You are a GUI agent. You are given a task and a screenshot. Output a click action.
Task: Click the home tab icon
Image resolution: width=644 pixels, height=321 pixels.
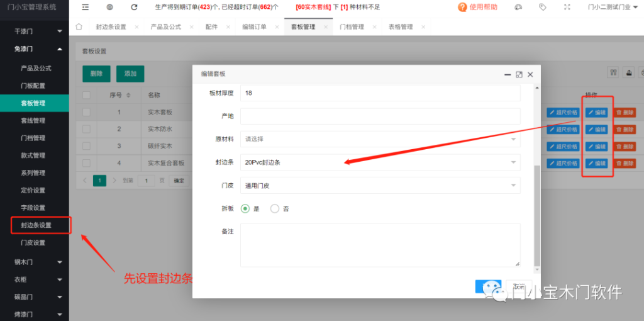(79, 27)
